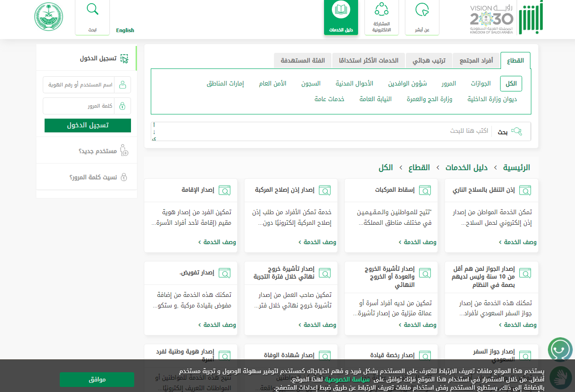Viewport: 575px width, 392px height.
Task: Expand وصف الخدمة for إسقاط المركبات
Action: [418, 242]
